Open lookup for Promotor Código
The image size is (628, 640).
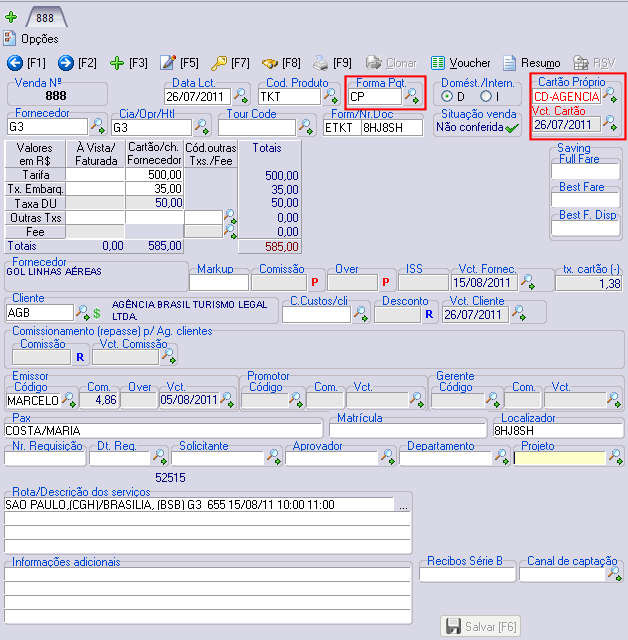(296, 400)
